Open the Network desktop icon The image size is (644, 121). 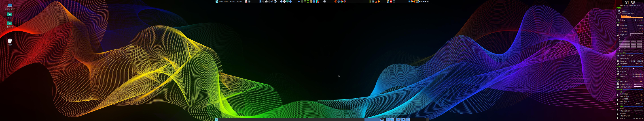(10, 25)
